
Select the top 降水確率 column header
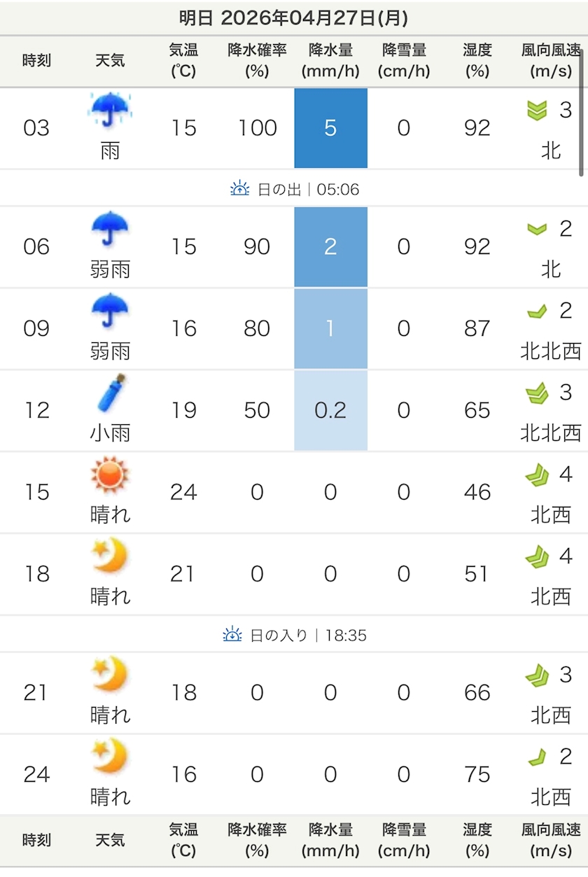click(x=257, y=61)
